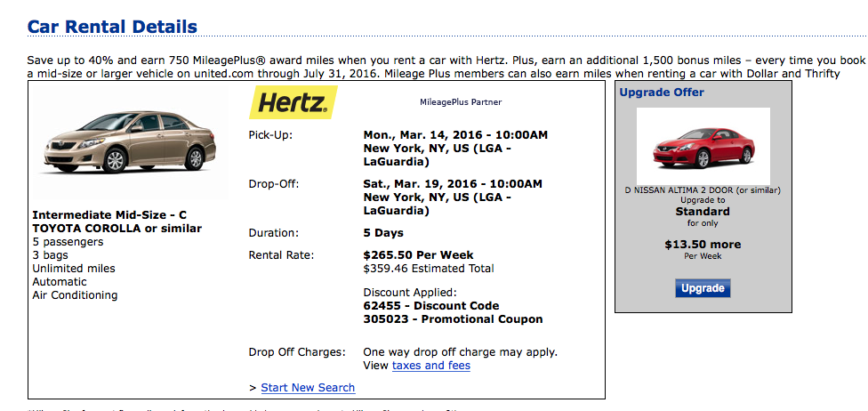The width and height of the screenshot is (868, 411).
Task: Click the D NISSAN ALTIMA 2 DOOR caption
Action: [x=702, y=190]
